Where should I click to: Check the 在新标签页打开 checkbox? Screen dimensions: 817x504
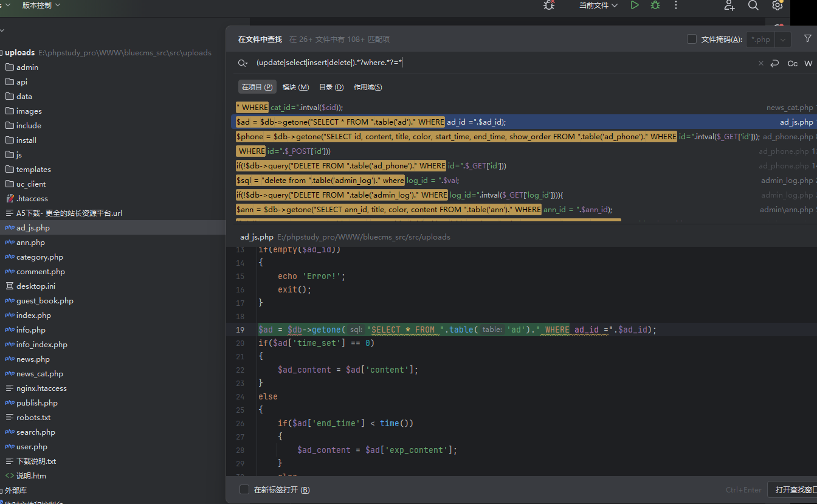coord(244,489)
